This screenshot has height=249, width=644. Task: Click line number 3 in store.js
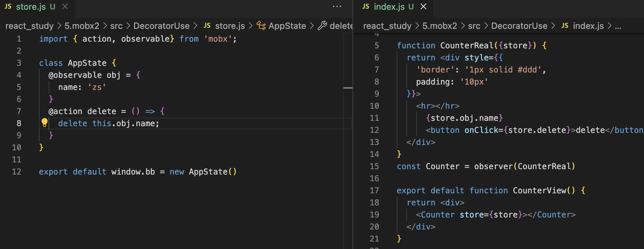click(19, 63)
